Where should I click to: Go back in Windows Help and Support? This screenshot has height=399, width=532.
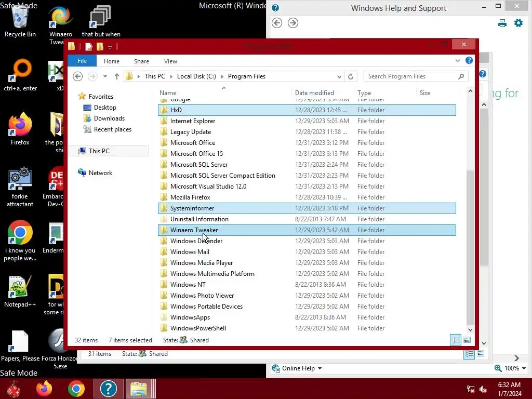click(277, 23)
